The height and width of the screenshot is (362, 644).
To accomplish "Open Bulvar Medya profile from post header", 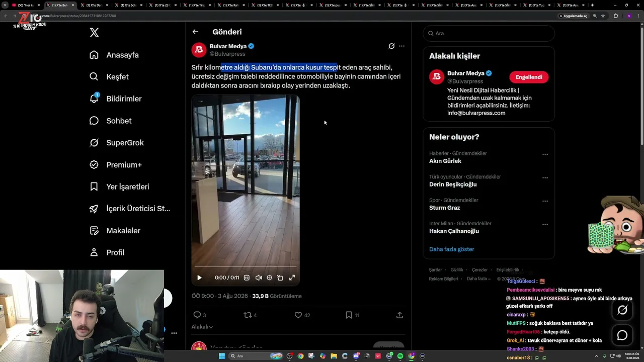I will pyautogui.click(x=228, y=46).
